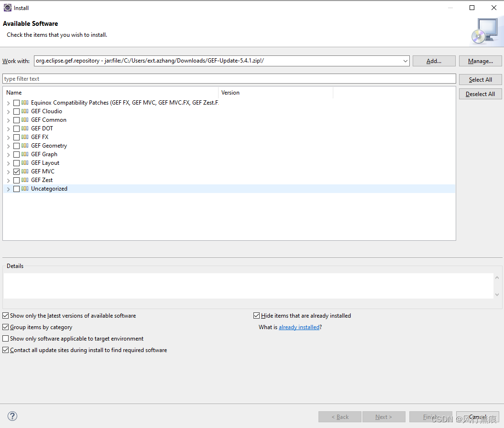
Task: Click the GEF FX category icon
Action: point(25,137)
